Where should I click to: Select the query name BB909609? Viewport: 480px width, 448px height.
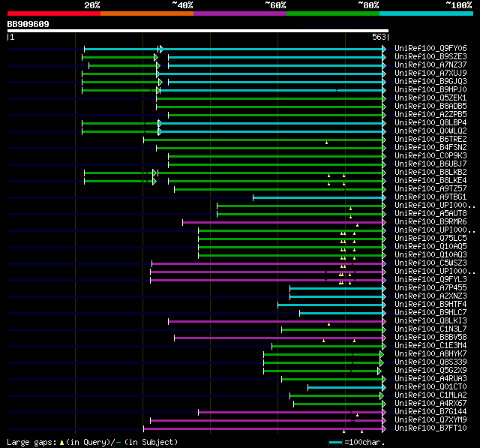click(28, 24)
